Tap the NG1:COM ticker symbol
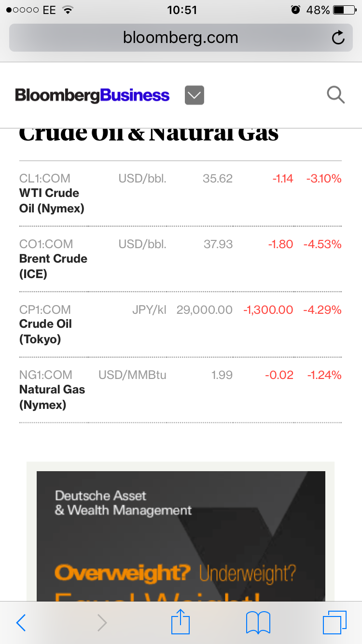This screenshot has width=362, height=644. click(46, 375)
